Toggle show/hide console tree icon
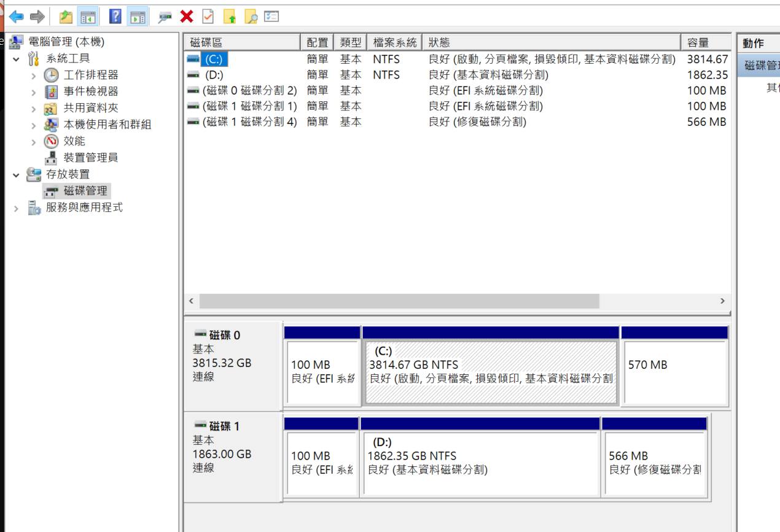The height and width of the screenshot is (532, 780). [88, 17]
